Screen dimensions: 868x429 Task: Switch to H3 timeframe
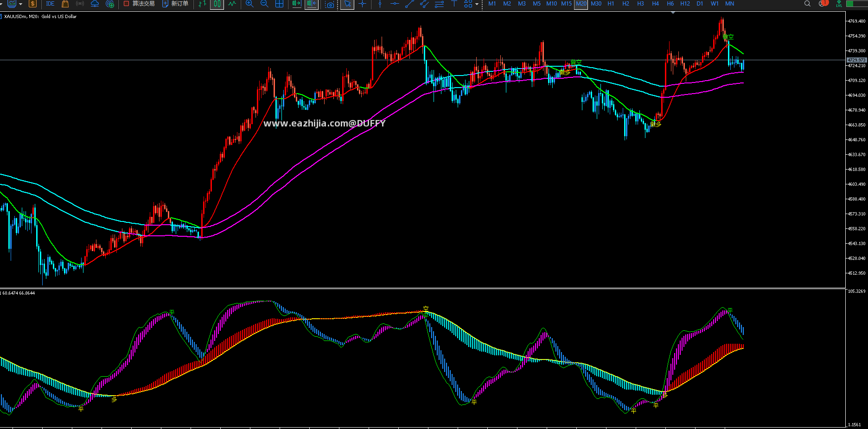point(640,4)
